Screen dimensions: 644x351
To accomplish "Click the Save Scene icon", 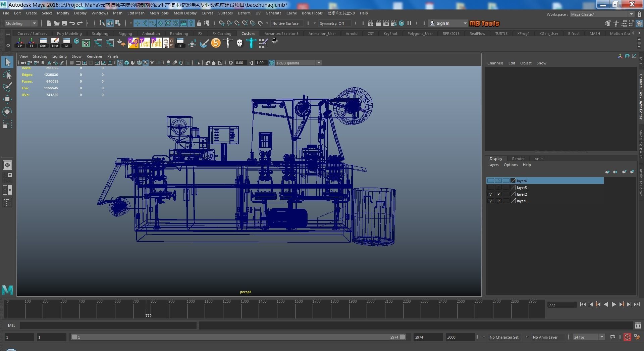I will (x=64, y=23).
